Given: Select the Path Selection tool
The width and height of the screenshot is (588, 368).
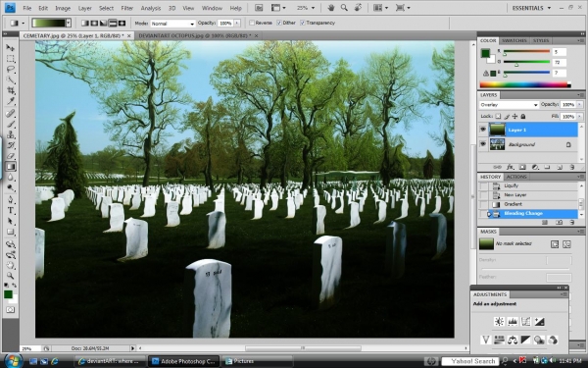Looking at the screenshot, I should coord(11,221).
